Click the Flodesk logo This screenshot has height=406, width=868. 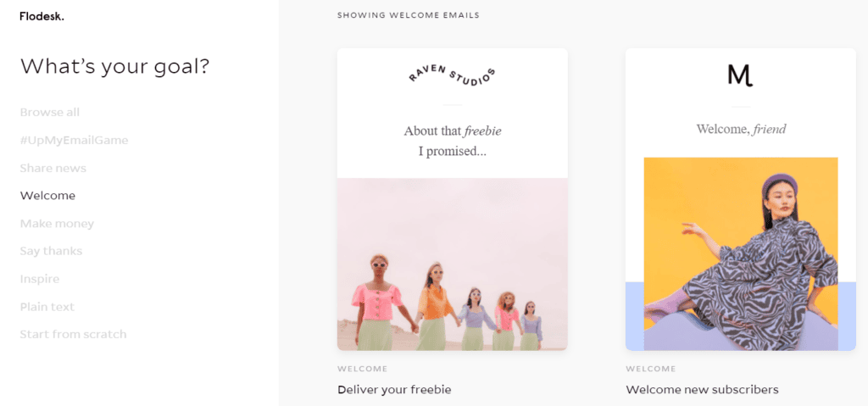point(42,17)
